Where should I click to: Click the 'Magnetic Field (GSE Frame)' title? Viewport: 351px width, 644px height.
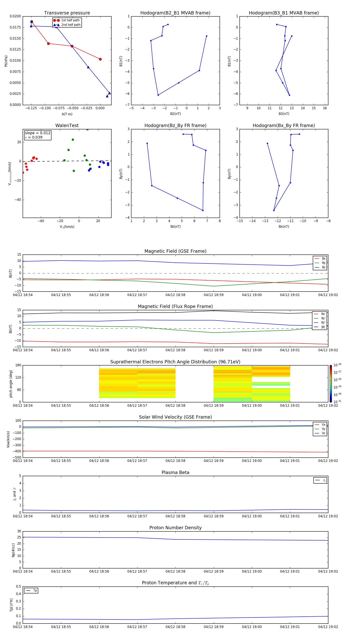pyautogui.click(x=175, y=251)
